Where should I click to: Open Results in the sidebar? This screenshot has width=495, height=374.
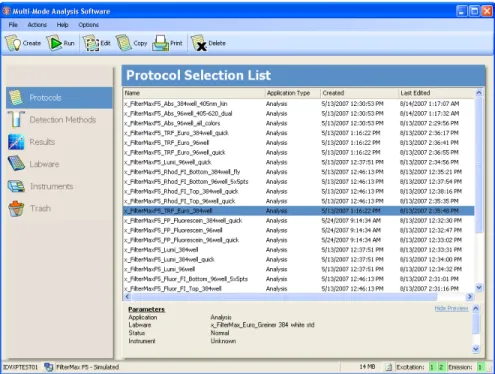pos(59,142)
